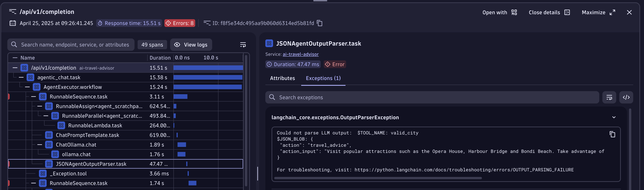Toggle word wrap in the exceptions toolbar

pos(609,97)
